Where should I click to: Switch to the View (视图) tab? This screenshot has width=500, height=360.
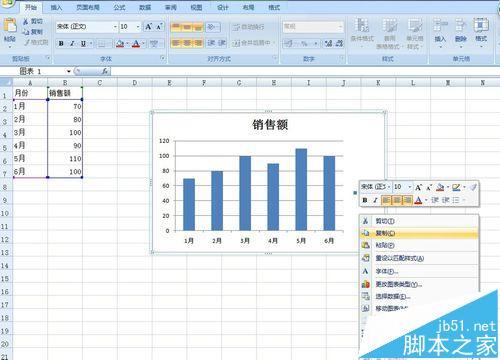point(196,7)
